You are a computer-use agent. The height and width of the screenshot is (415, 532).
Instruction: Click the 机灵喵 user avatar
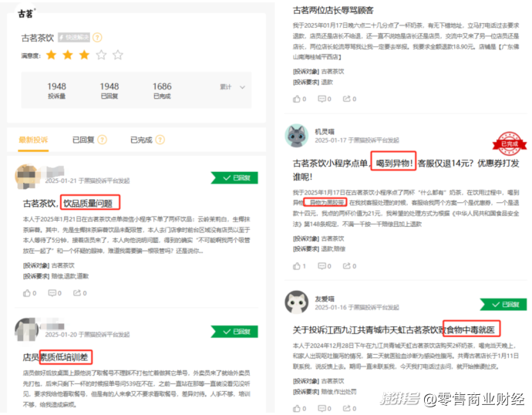pos(297,136)
